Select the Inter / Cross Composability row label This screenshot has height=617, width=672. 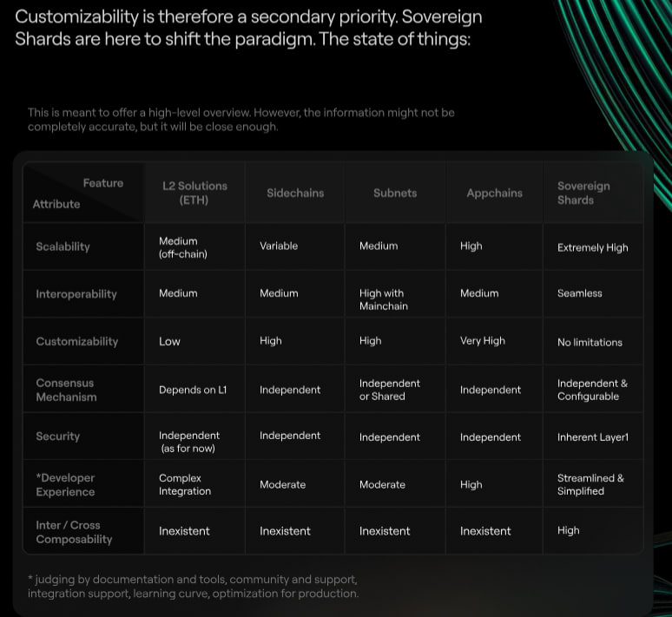coord(74,532)
